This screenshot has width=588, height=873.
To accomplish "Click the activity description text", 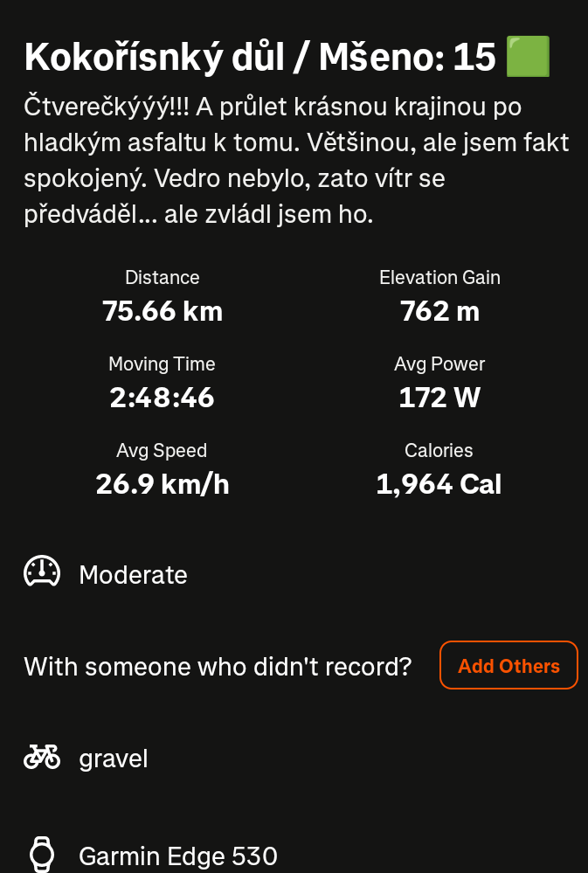I will [x=296, y=161].
